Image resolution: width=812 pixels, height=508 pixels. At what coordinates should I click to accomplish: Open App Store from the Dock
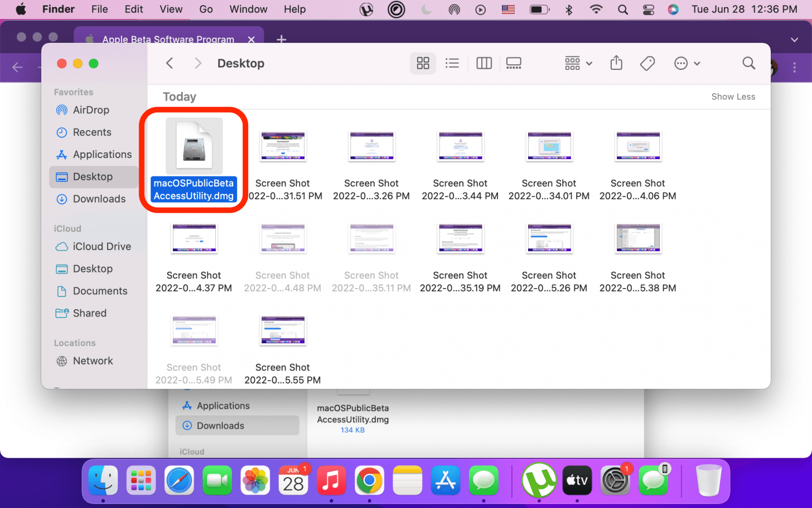pos(445,480)
